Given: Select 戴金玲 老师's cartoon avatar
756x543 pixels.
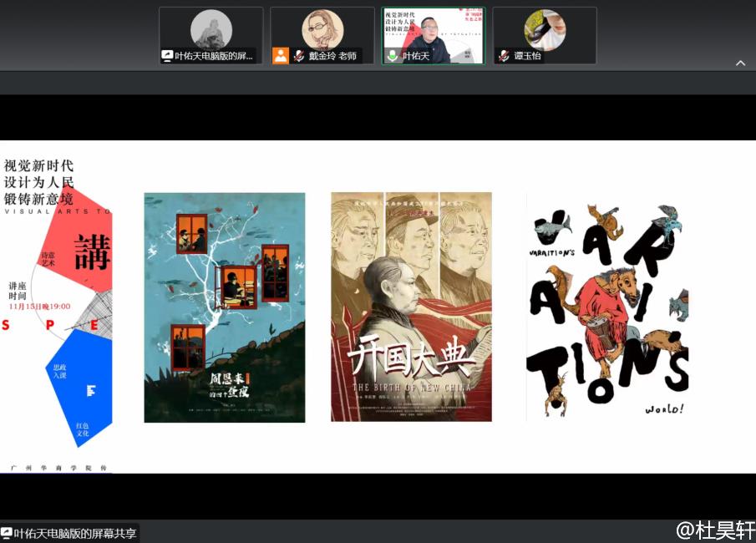Looking at the screenshot, I should (322, 30).
